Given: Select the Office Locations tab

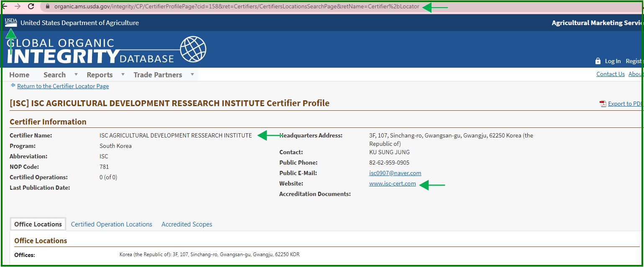Looking at the screenshot, I should click(38, 224).
